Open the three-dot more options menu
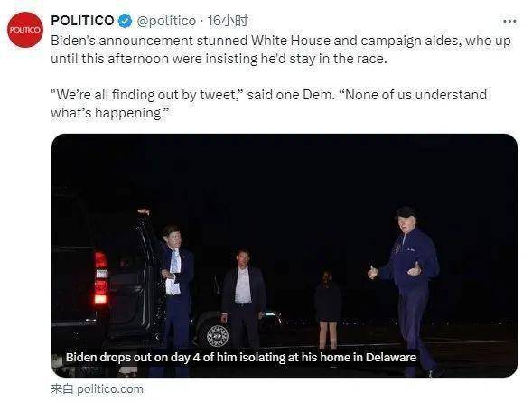Screen dimensions: 532x402 tap(509, 22)
